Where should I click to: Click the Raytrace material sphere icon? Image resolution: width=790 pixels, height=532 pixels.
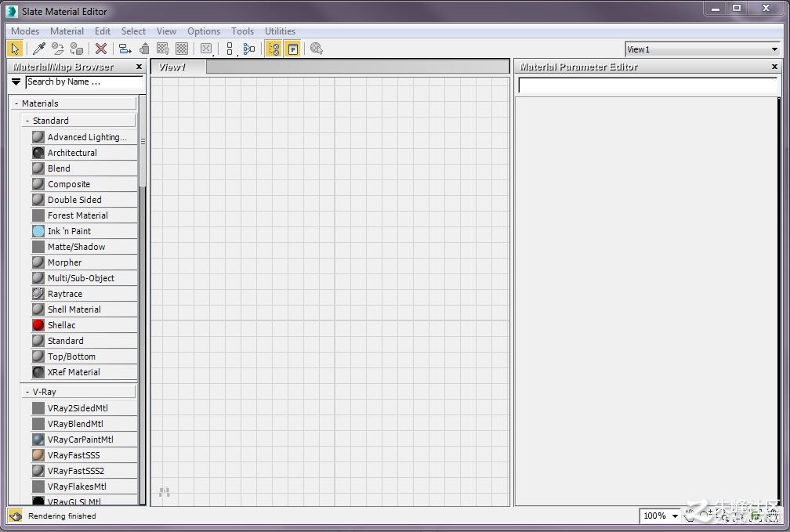tap(38, 293)
